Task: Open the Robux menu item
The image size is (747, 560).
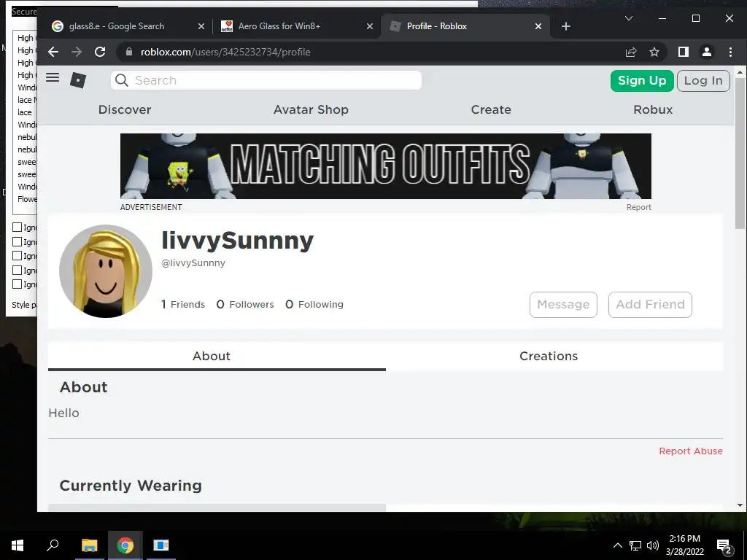Action: point(653,109)
